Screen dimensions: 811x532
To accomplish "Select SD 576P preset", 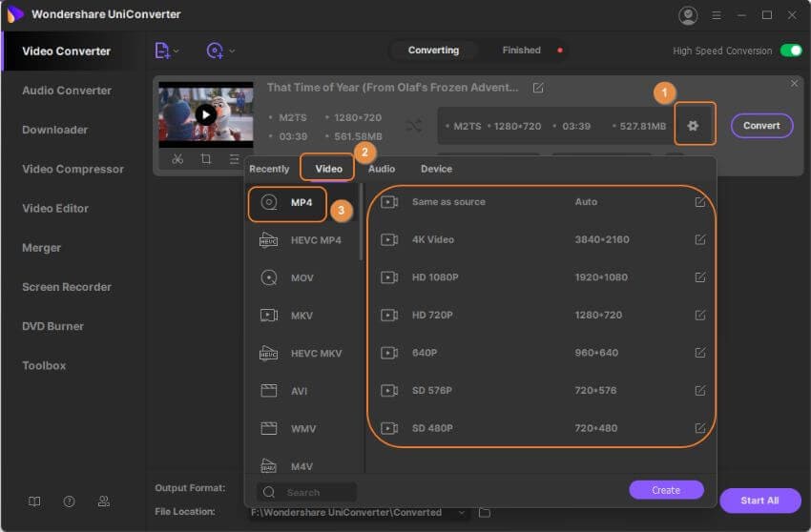I will click(542, 391).
